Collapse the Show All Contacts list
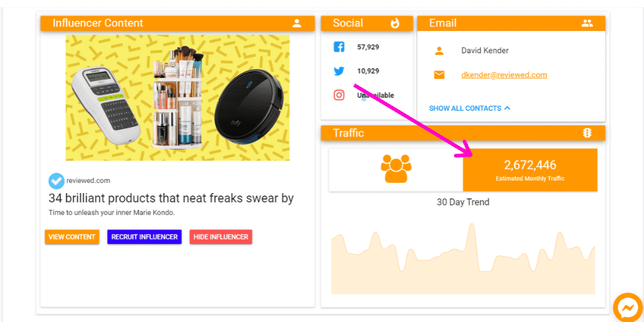The height and width of the screenshot is (322, 644). 469,108
